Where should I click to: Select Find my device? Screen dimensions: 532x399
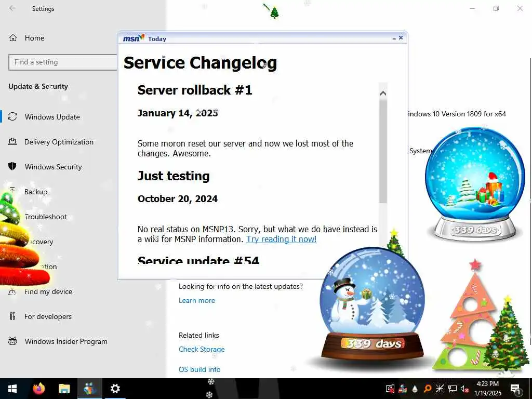click(48, 291)
